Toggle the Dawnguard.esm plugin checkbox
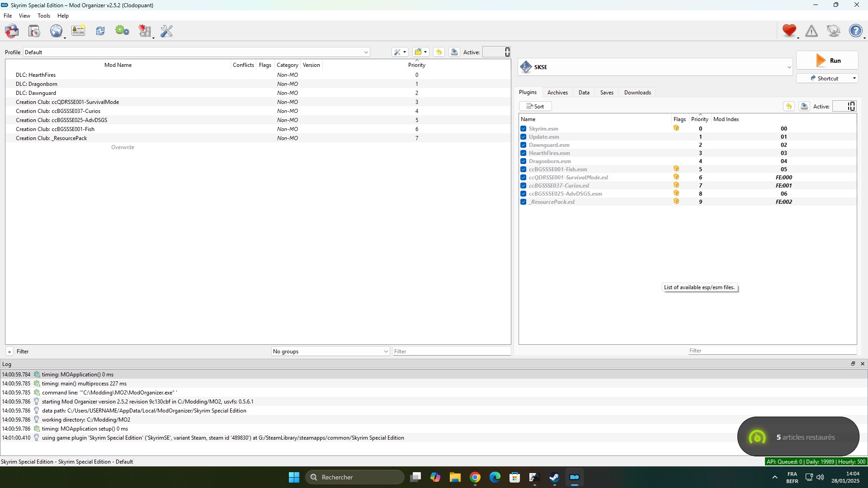The height and width of the screenshot is (488, 868). [524, 145]
